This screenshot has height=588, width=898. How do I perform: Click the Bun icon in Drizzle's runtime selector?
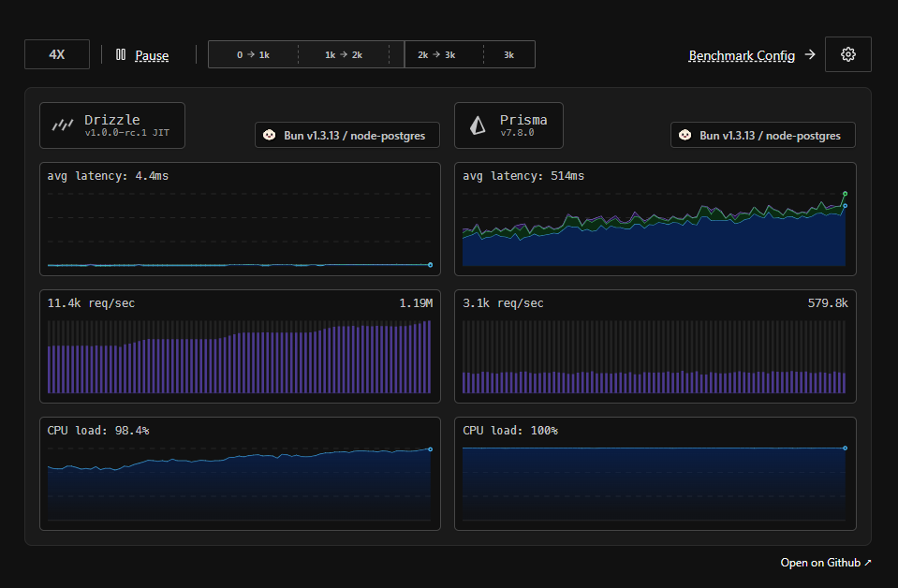click(269, 135)
